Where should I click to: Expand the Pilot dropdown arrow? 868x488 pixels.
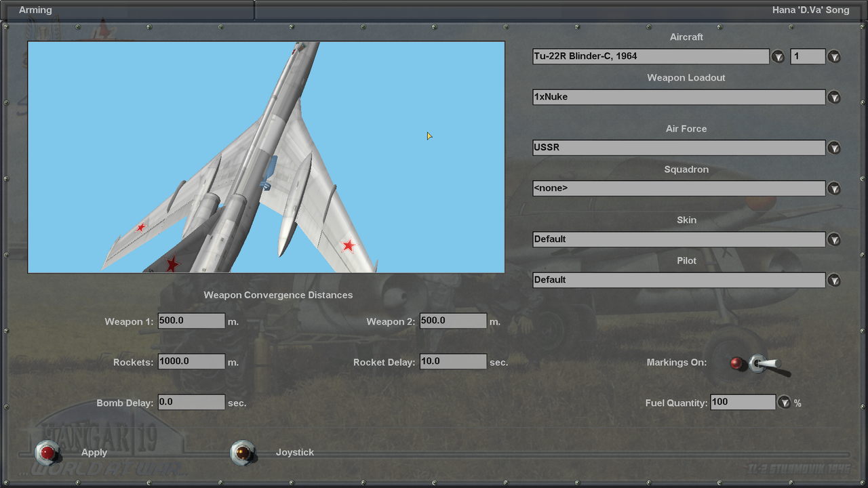click(x=834, y=280)
